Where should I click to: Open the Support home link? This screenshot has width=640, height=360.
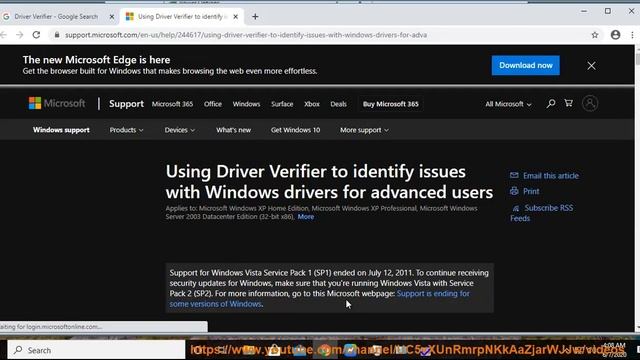(x=126, y=104)
